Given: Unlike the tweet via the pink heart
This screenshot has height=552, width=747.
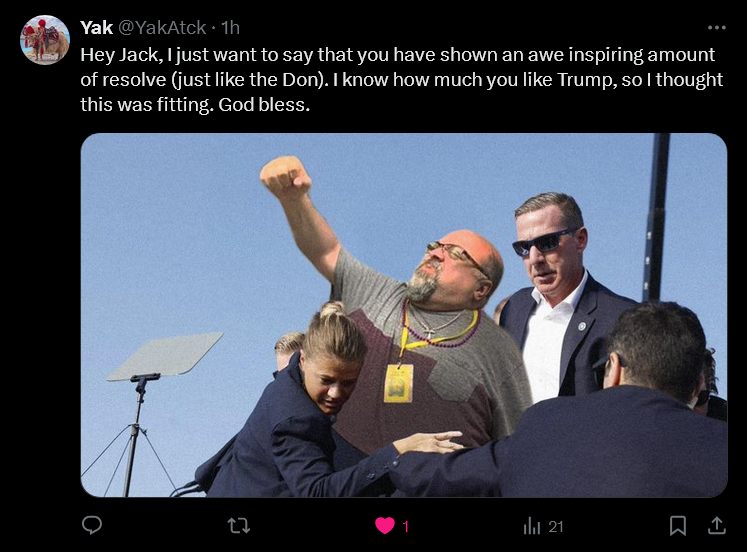Looking at the screenshot, I should tap(384, 525).
